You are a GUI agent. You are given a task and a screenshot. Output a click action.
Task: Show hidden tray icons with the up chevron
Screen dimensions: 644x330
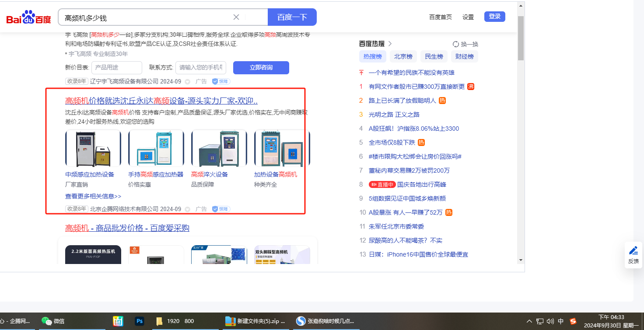coord(529,321)
